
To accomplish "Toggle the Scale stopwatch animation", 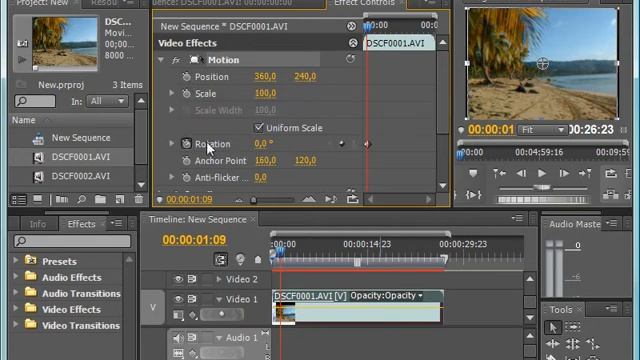I will click(x=187, y=93).
